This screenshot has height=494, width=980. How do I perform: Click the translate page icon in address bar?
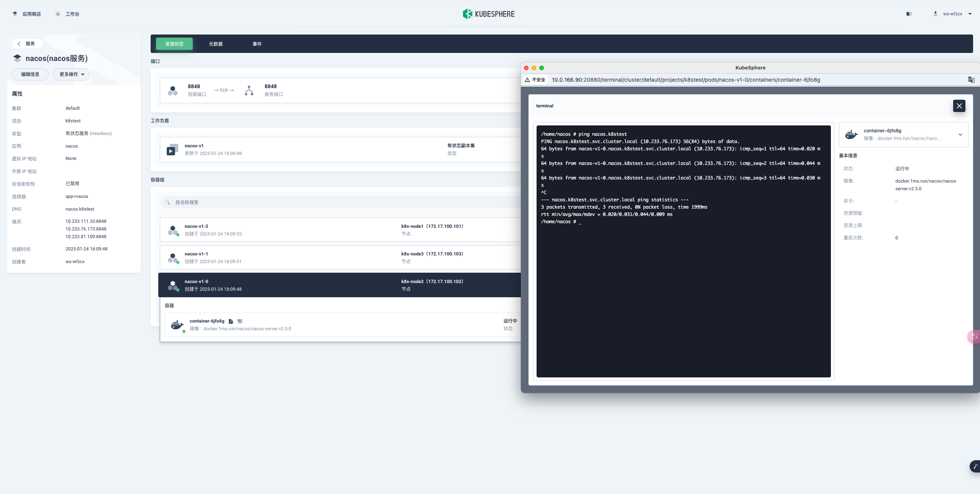[x=972, y=80]
